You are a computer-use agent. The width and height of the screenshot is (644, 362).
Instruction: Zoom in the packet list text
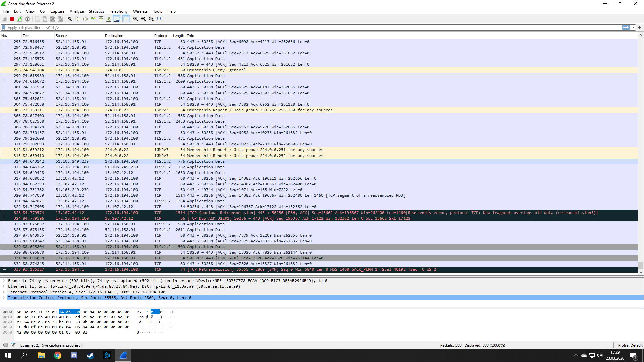point(136,19)
